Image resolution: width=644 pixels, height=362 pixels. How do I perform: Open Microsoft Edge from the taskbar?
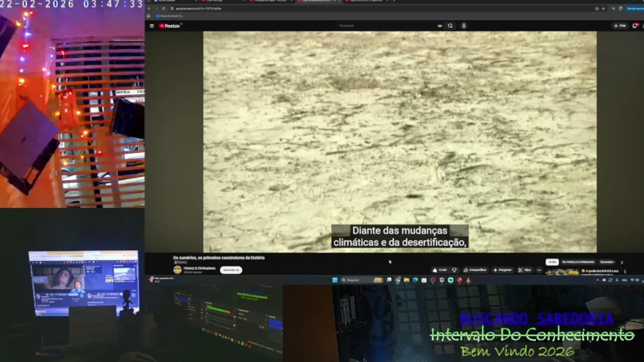click(415, 280)
